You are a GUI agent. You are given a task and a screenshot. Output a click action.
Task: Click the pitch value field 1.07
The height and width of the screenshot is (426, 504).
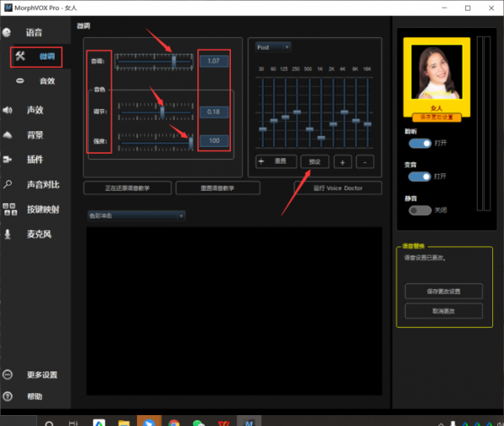[214, 61]
